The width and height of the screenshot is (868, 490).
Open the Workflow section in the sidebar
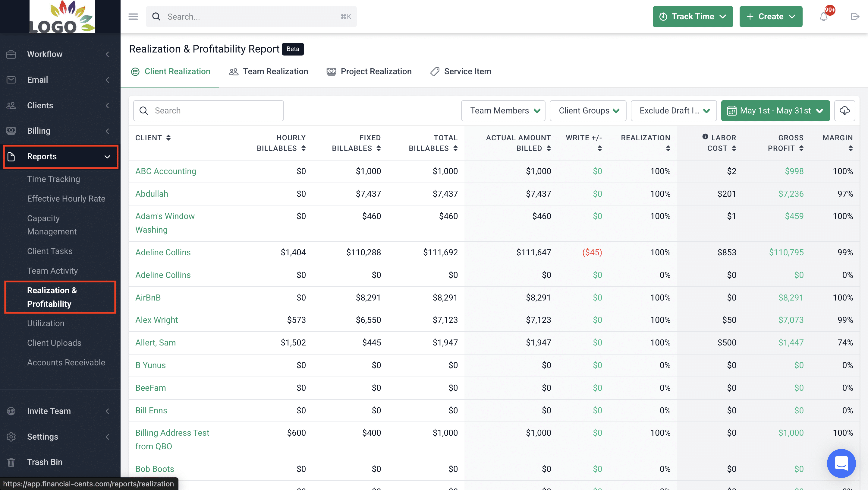coord(45,54)
